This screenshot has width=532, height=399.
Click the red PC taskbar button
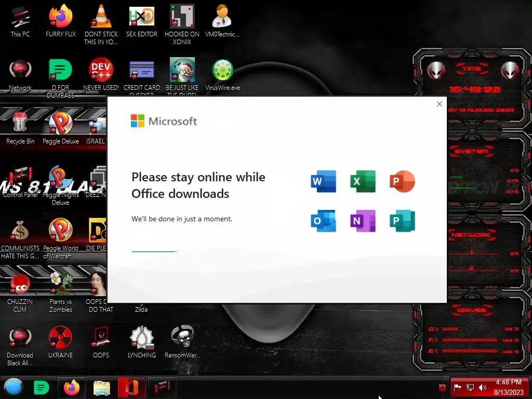click(x=162, y=388)
